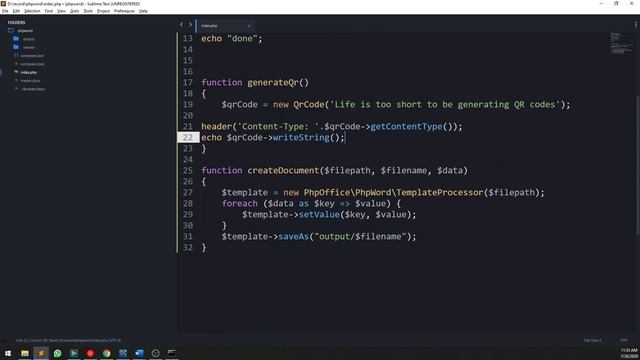Viewport: 640px width, 360px height.
Task: Click 'QrCode' class name on line 19
Action: (309, 104)
